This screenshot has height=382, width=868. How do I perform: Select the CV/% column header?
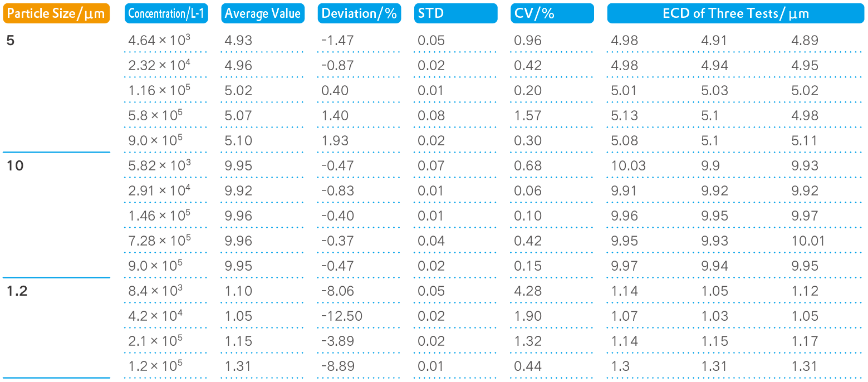(x=552, y=13)
